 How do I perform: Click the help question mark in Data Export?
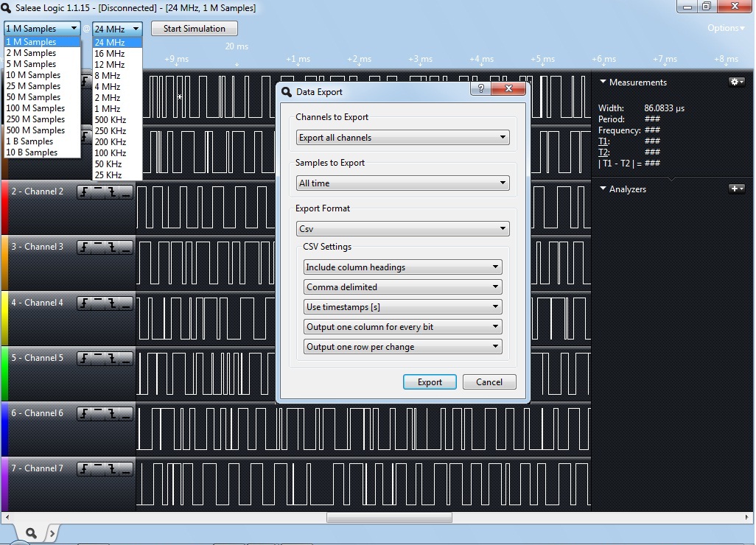[x=480, y=88]
